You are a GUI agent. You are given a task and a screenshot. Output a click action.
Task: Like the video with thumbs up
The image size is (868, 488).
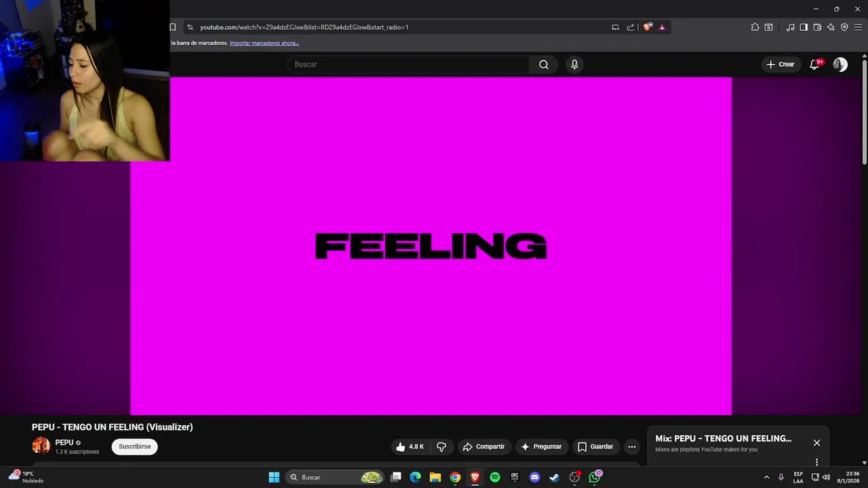pos(410,447)
